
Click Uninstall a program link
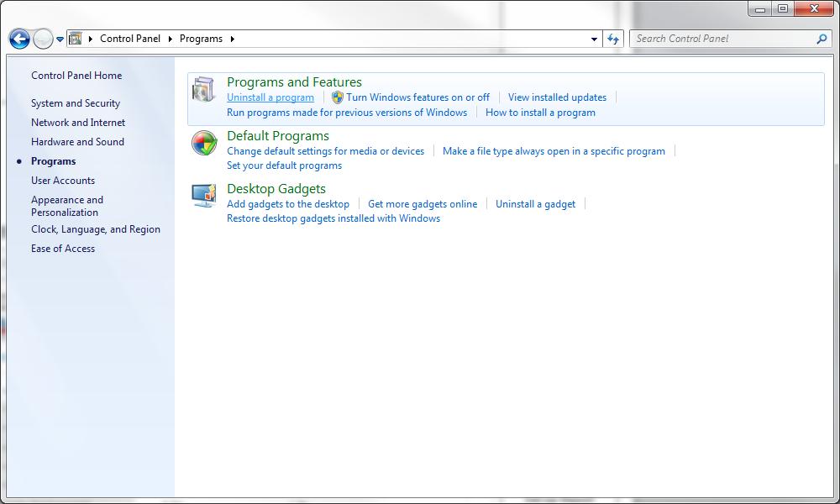[x=270, y=97]
